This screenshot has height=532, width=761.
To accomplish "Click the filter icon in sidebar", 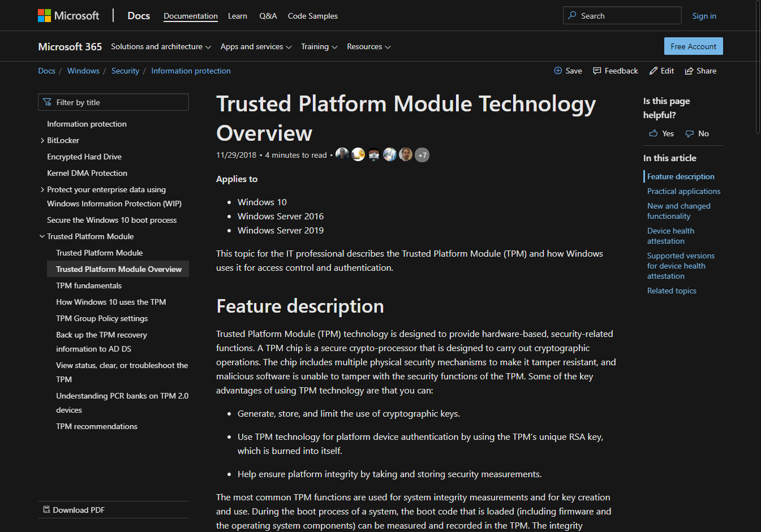I will (47, 102).
